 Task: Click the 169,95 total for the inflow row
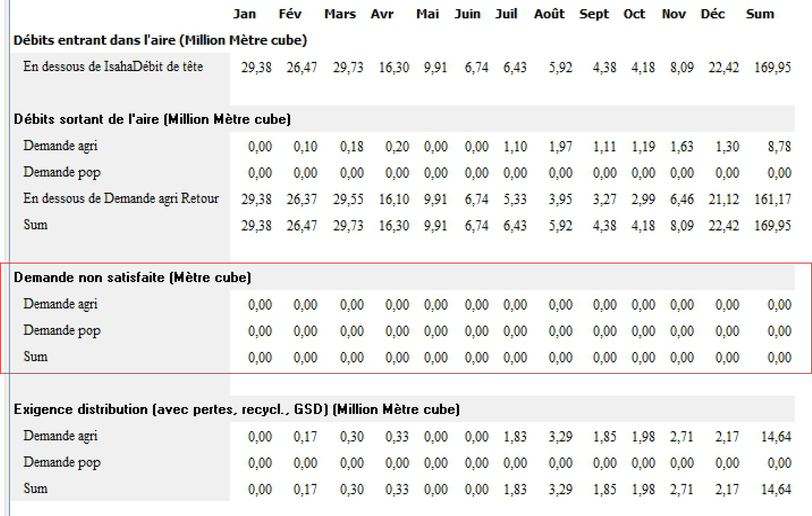click(772, 68)
